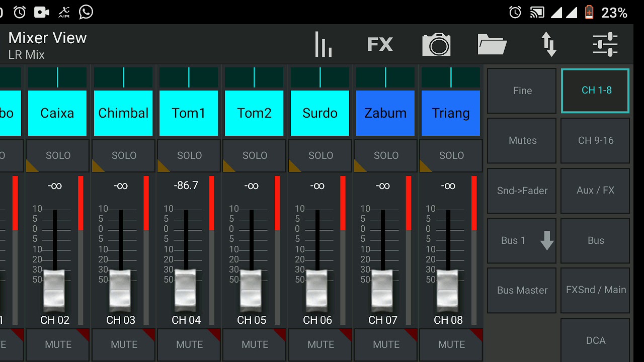
Task: Tap the CH 04 fader knob
Action: point(186,291)
